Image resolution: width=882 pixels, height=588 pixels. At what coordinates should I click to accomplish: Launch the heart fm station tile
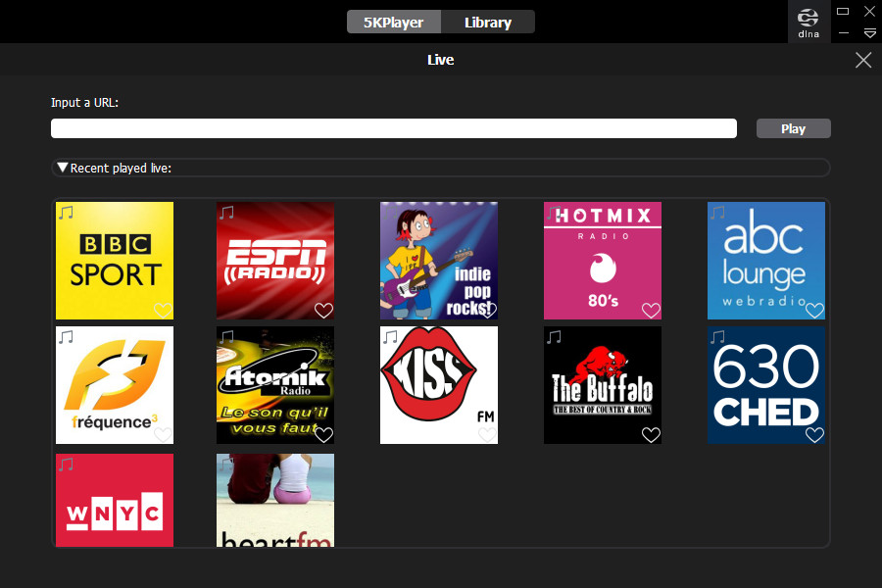click(x=275, y=500)
